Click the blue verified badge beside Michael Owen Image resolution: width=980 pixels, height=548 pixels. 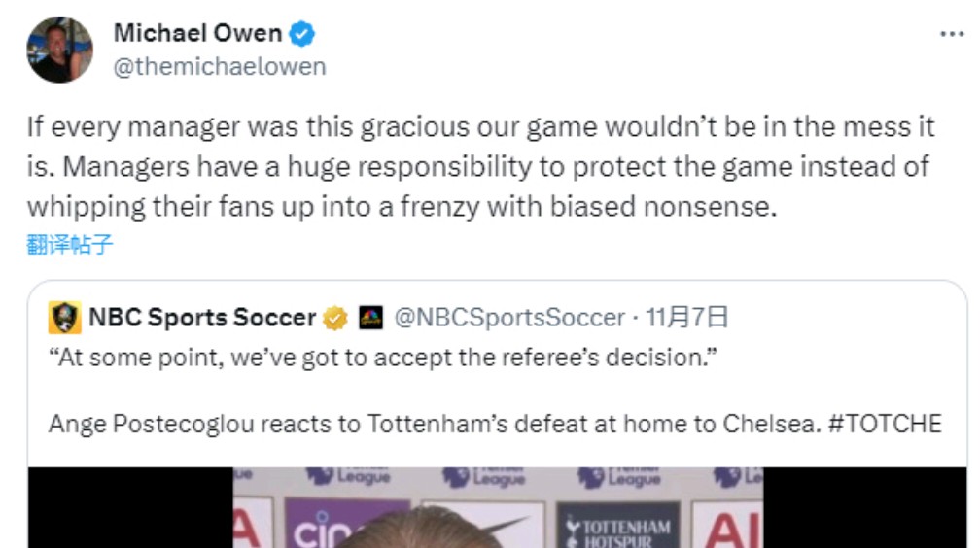coord(302,34)
